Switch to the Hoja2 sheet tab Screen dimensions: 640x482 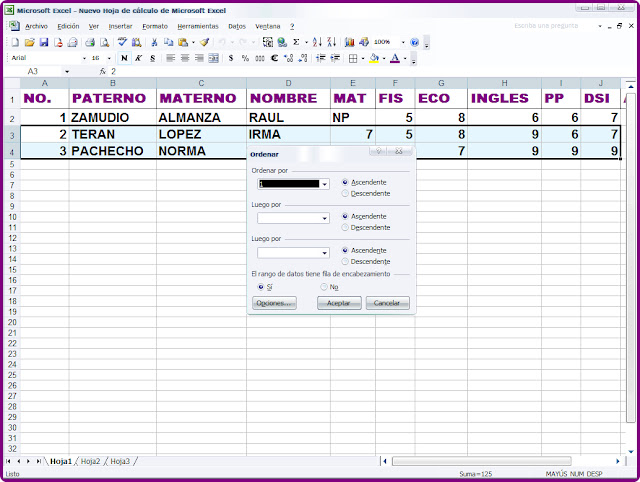tap(90, 461)
